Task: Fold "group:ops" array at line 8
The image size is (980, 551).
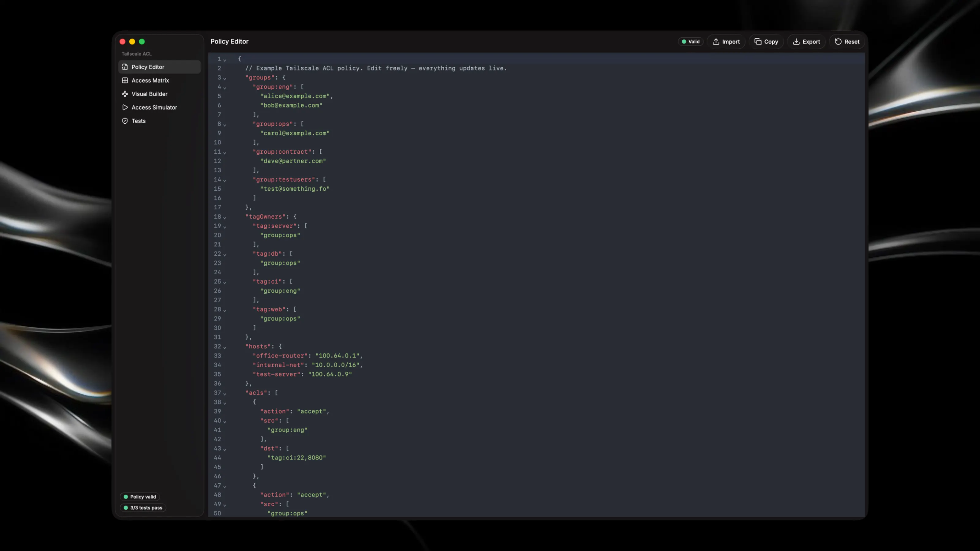Action: tap(225, 125)
